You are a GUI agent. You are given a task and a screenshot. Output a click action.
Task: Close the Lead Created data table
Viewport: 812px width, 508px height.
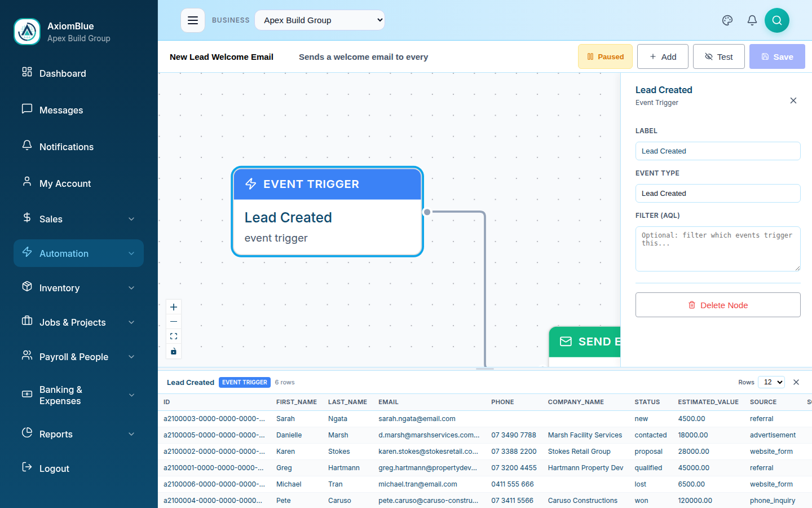(796, 382)
